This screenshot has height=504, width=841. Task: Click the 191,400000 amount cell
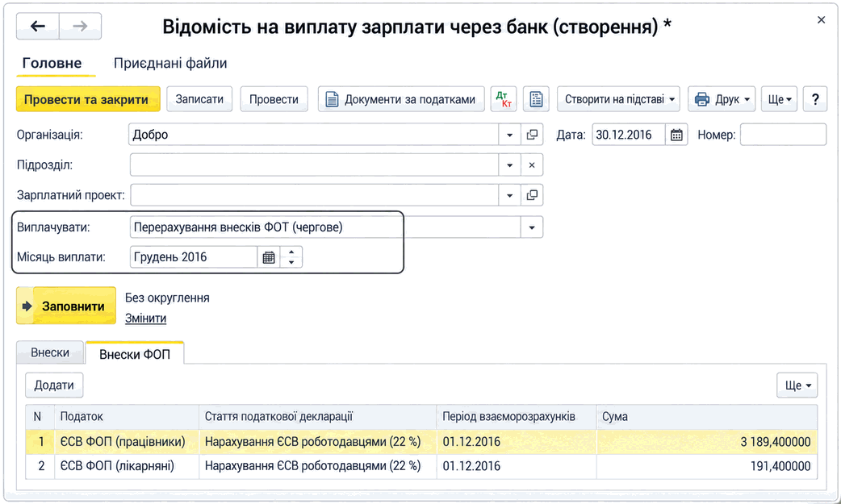707,466
